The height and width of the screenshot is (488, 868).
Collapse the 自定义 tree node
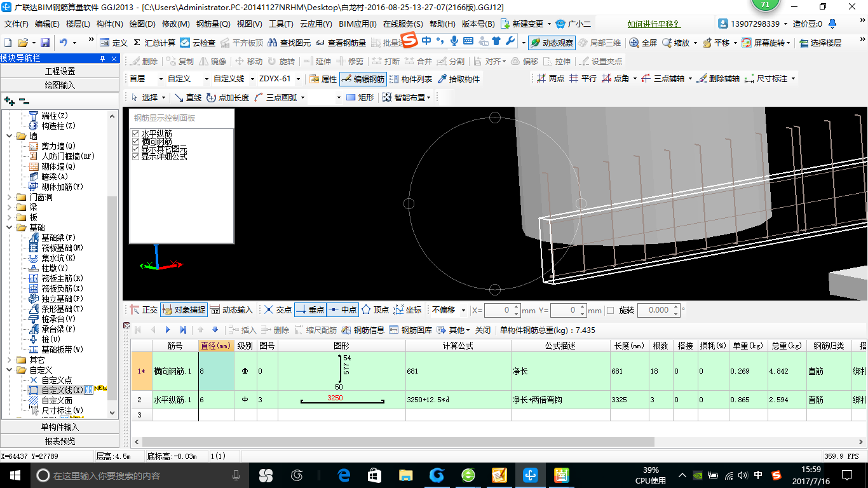pyautogui.click(x=10, y=370)
